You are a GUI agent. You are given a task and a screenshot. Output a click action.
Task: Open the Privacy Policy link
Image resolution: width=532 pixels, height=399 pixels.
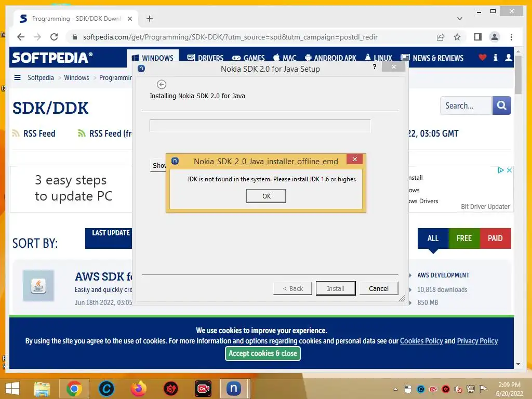pyautogui.click(x=477, y=341)
